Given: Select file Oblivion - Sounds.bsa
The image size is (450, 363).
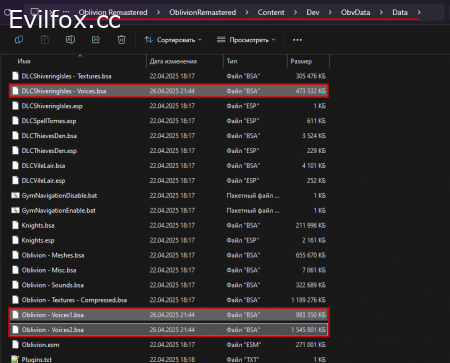Looking at the screenshot, I should [x=169, y=285].
